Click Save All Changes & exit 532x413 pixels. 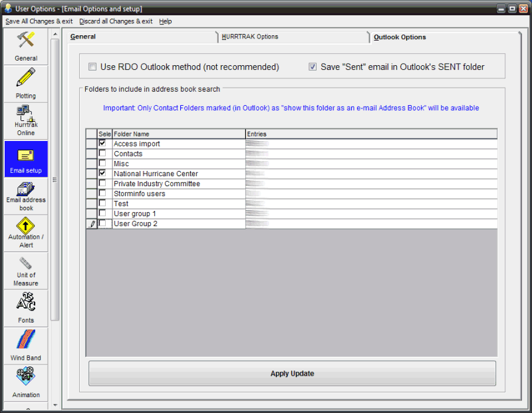coord(39,21)
